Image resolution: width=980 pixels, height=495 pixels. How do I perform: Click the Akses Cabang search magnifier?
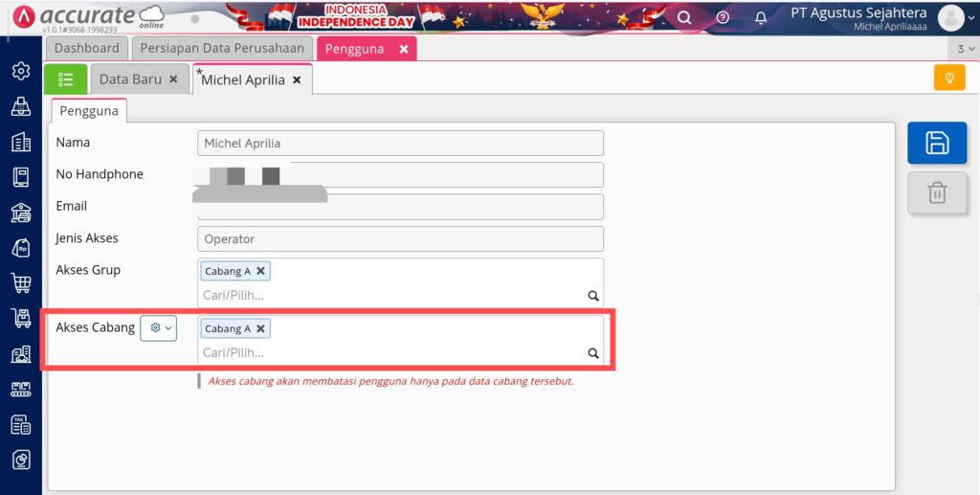593,353
